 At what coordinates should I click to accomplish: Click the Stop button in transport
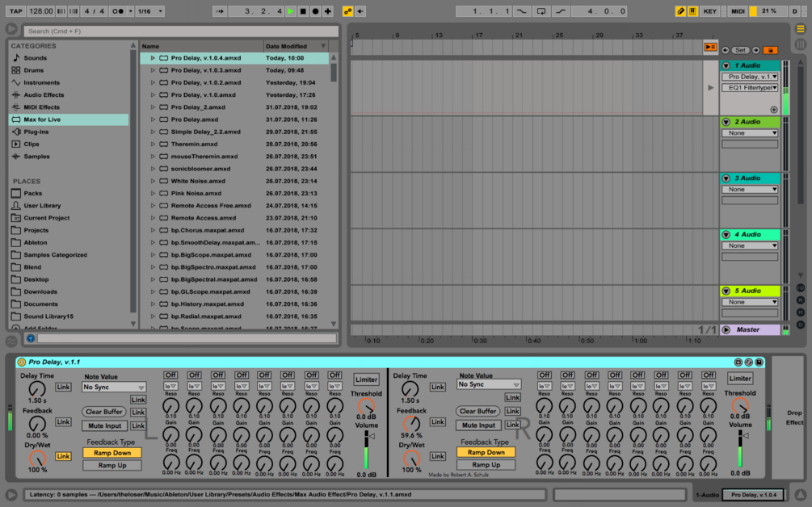click(303, 10)
